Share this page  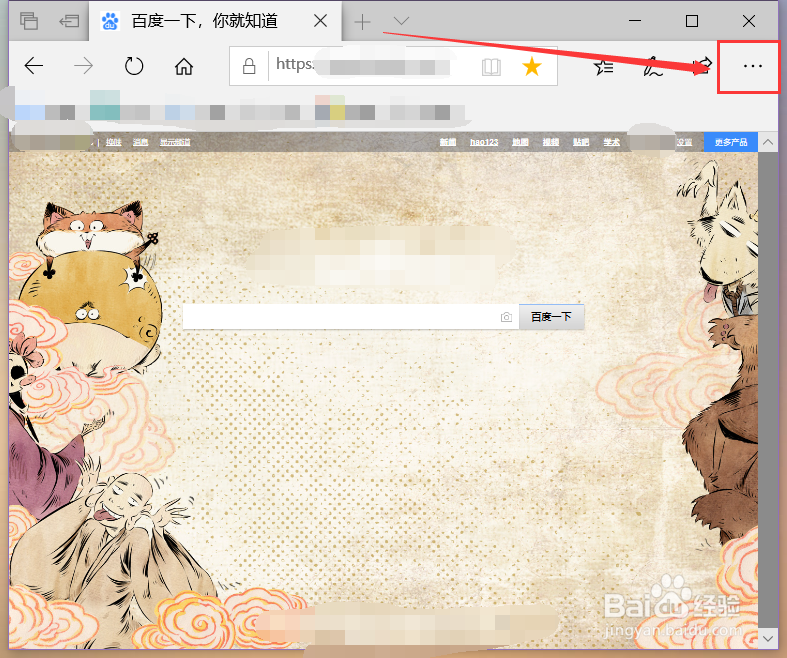702,66
